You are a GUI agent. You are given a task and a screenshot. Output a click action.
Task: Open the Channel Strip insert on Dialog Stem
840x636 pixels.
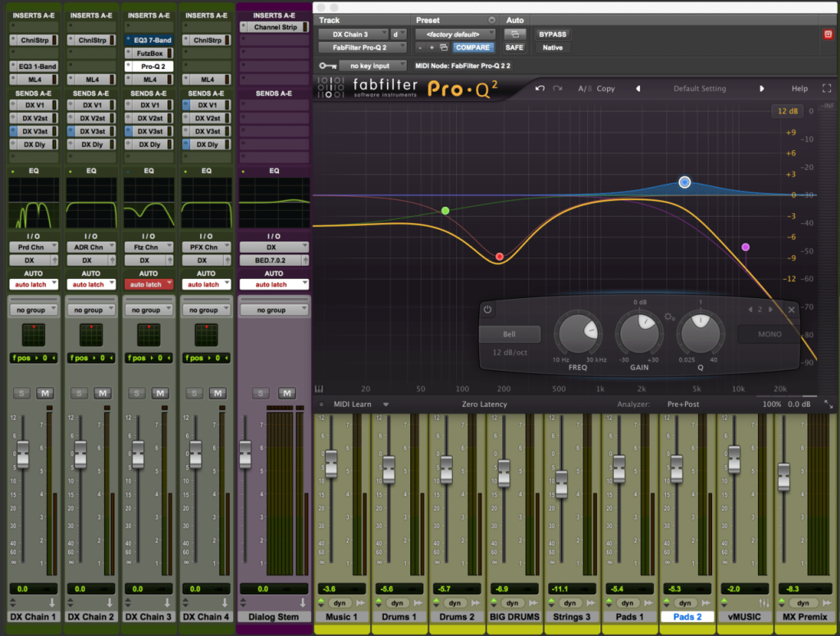(274, 27)
